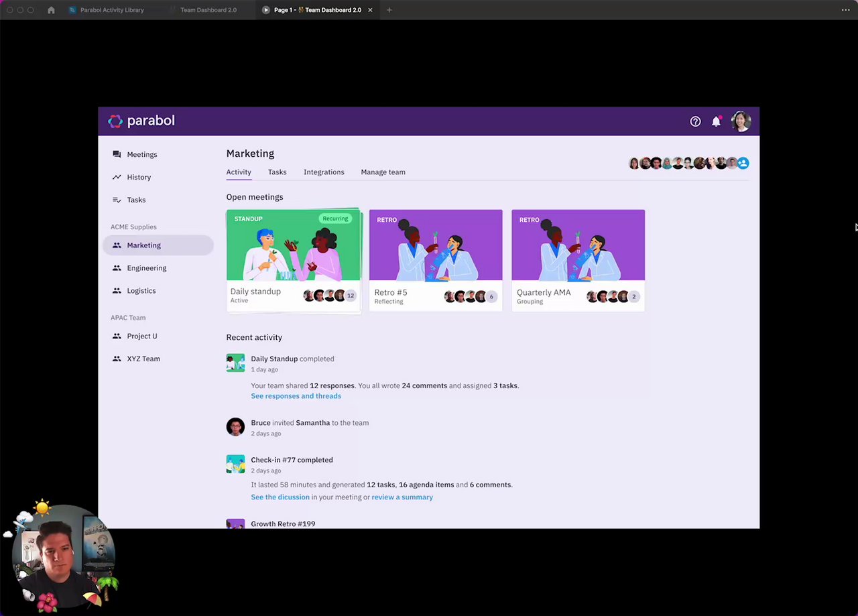Click the Figma home icon in tab bar
858x616 pixels.
click(51, 10)
